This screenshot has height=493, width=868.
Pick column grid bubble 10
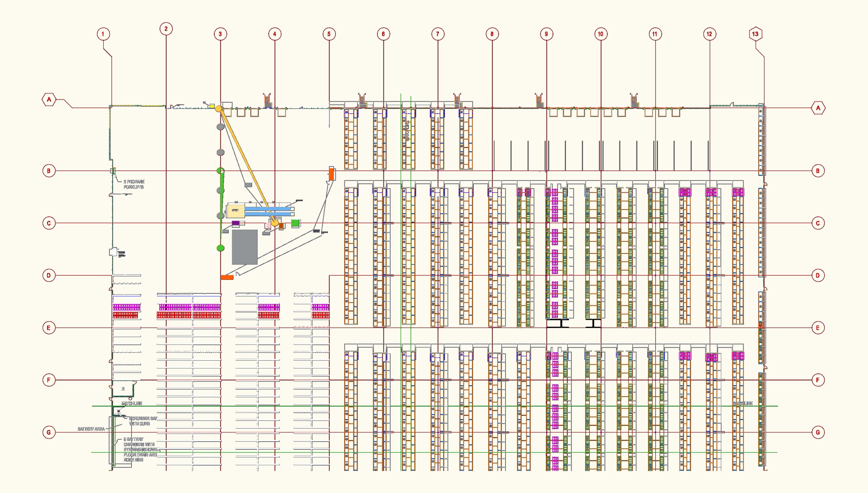[x=601, y=34]
